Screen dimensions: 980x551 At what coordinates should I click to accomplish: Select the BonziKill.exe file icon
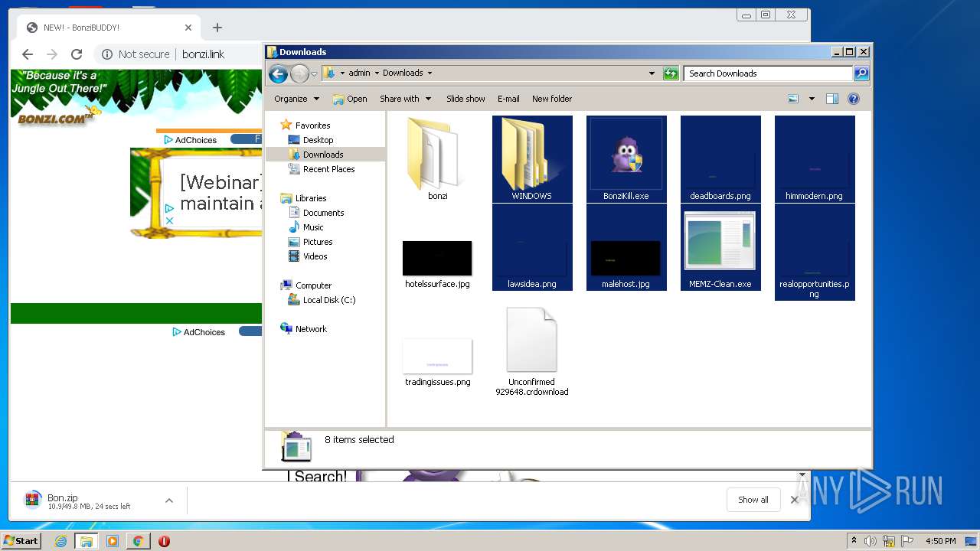[626, 154]
